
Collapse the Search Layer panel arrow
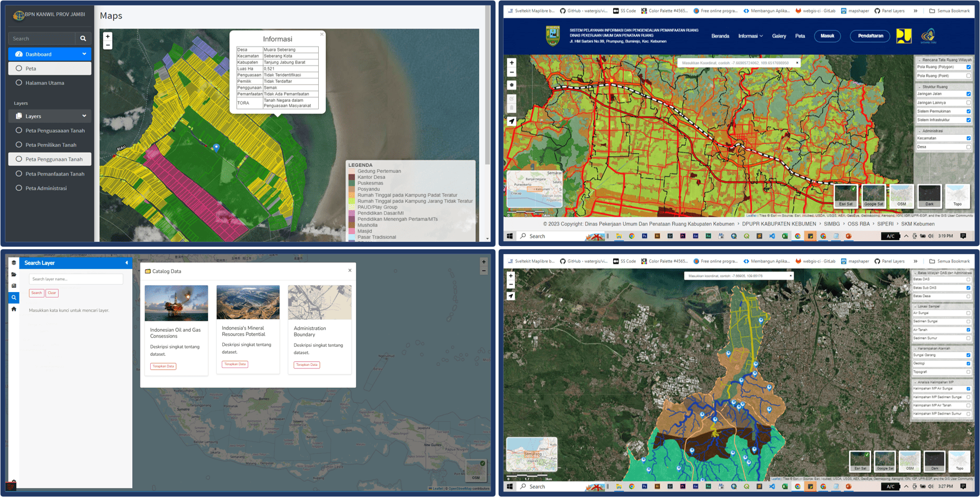(127, 263)
